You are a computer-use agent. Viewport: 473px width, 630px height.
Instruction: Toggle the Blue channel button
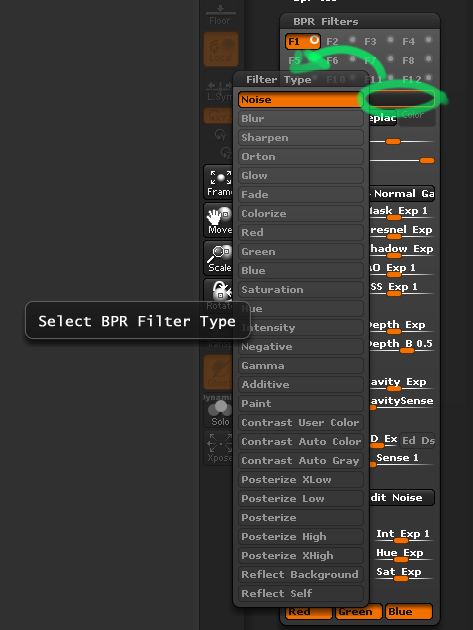[x=408, y=612]
